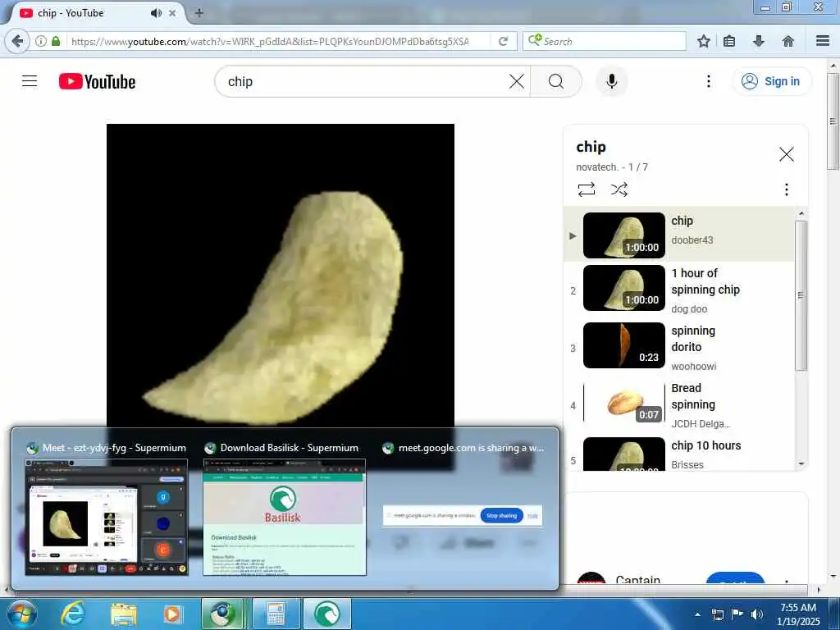Show bookmarks list icon in toolbar
The width and height of the screenshot is (840, 630).
[x=729, y=41]
